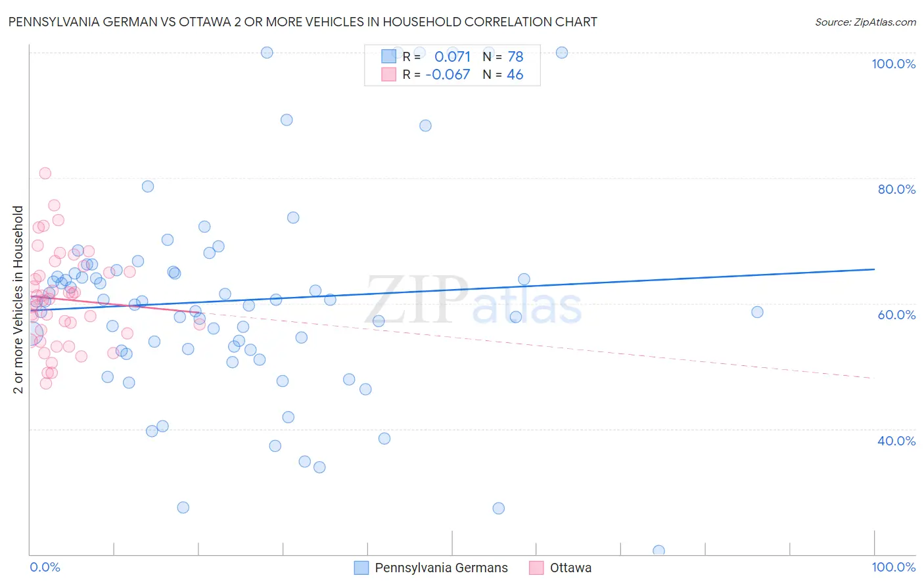924x586 pixels.
Task: Click the blue swatch in R/N stats box
Action: [x=388, y=56]
